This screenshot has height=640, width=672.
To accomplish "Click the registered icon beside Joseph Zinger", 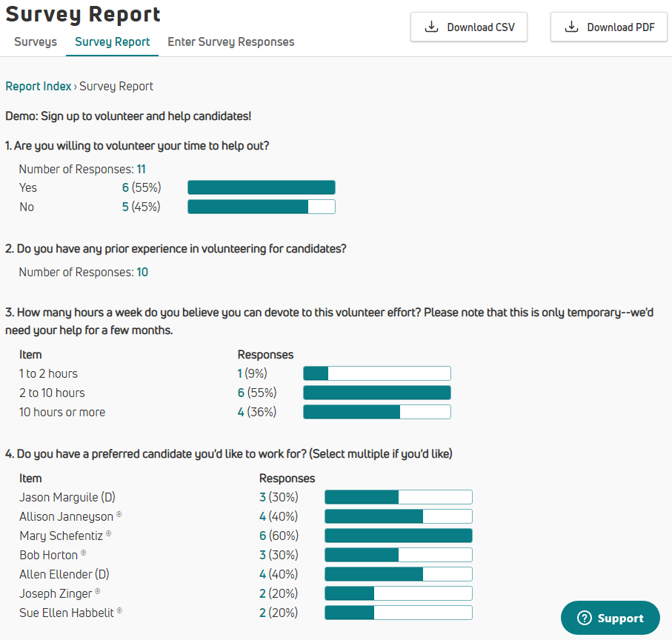I will pos(98,591).
